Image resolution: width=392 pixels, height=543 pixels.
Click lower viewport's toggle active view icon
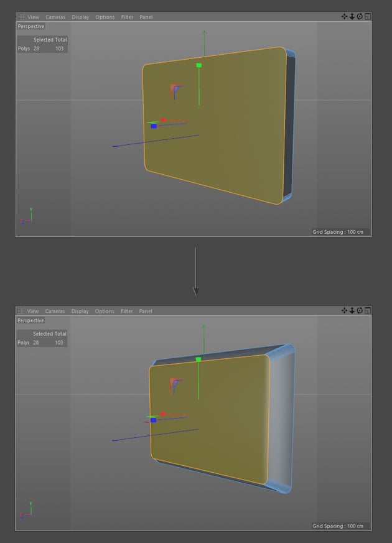pos(368,310)
